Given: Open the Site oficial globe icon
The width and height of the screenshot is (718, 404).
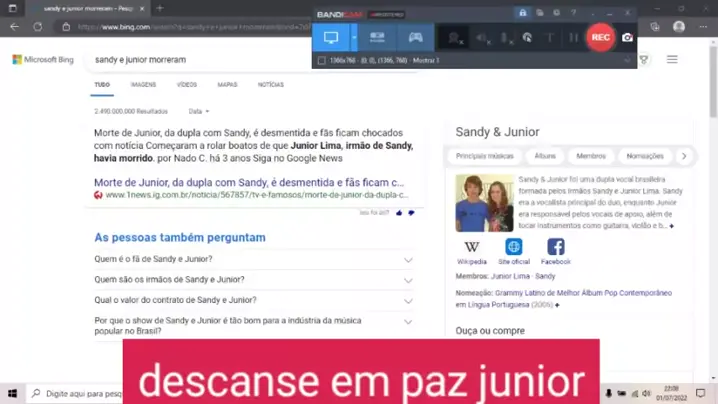Looking at the screenshot, I should 513,247.
